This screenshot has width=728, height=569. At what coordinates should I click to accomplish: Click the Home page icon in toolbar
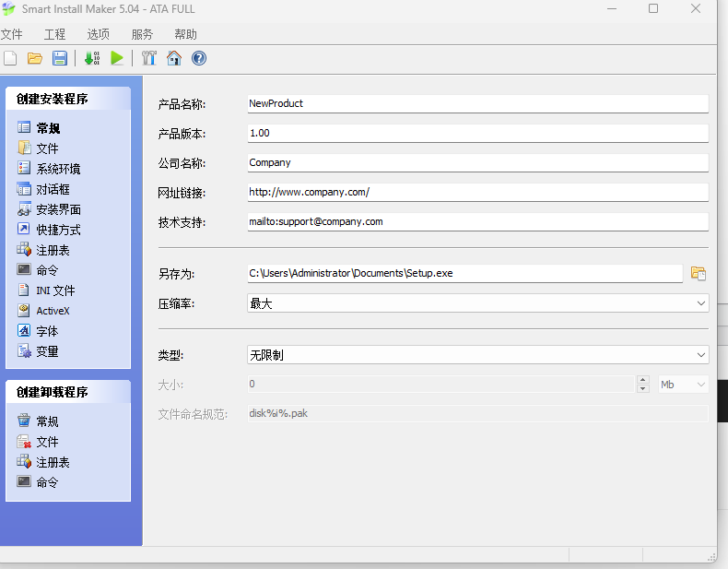(173, 58)
